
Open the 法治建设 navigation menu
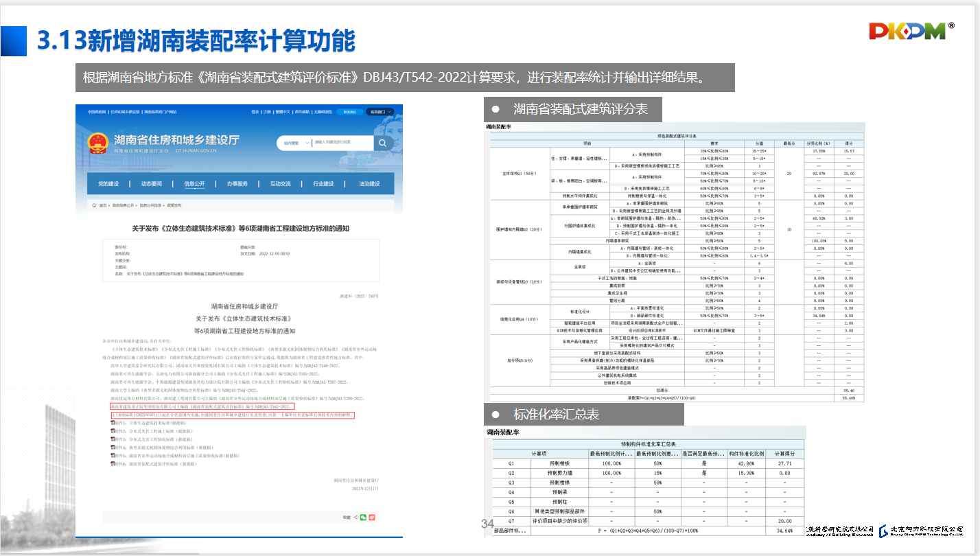click(369, 184)
